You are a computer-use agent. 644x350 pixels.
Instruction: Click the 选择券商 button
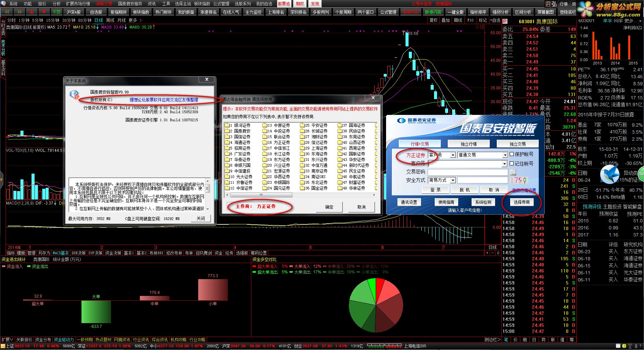point(522,202)
